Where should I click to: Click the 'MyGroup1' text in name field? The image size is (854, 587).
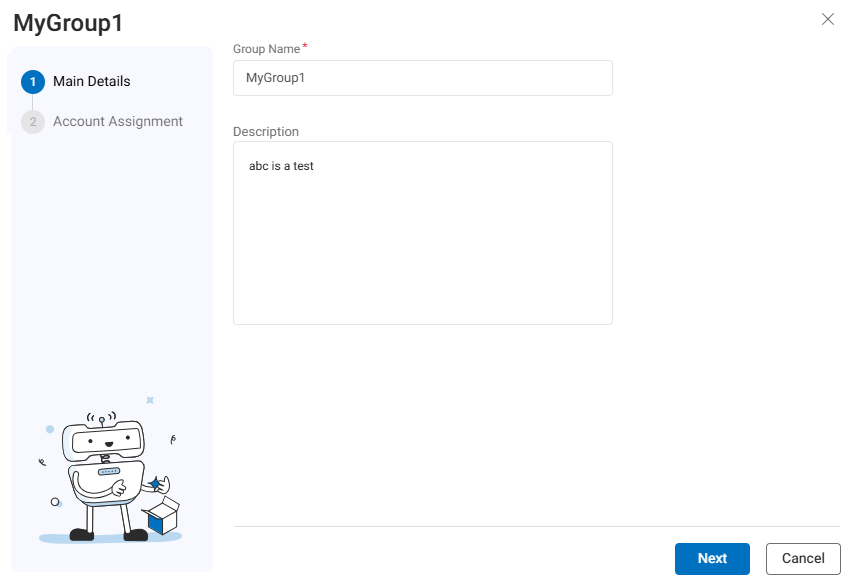tap(275, 78)
